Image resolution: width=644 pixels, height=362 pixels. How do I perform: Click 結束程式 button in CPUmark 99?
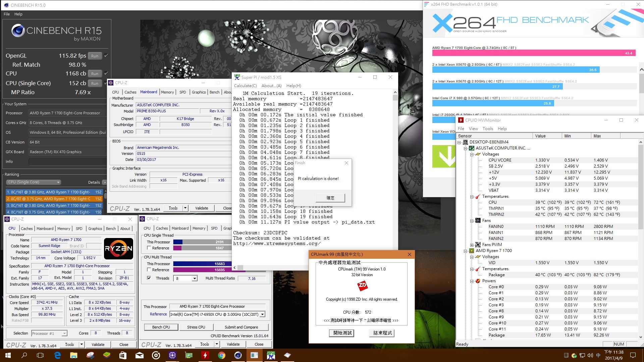[x=382, y=333]
